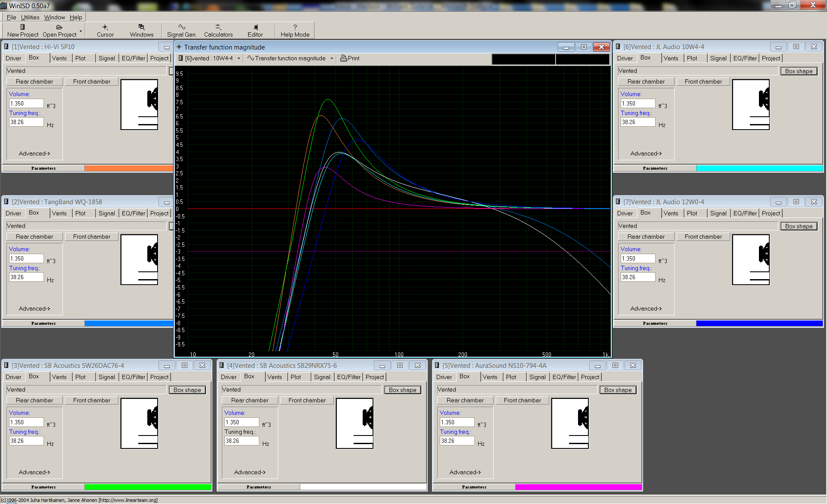Click white color bar in SB29NRX75-6 window
Image resolution: width=827 pixels, height=504 pixels.
click(363, 487)
